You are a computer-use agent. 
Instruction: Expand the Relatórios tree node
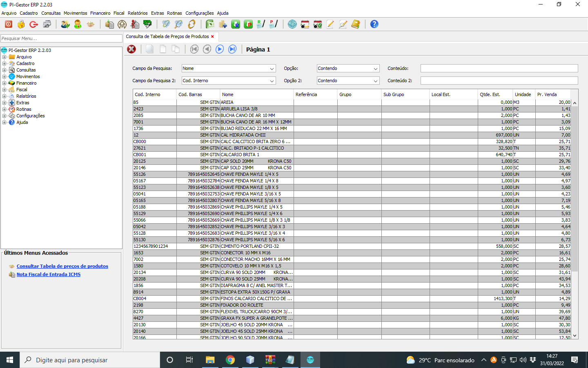(4, 96)
